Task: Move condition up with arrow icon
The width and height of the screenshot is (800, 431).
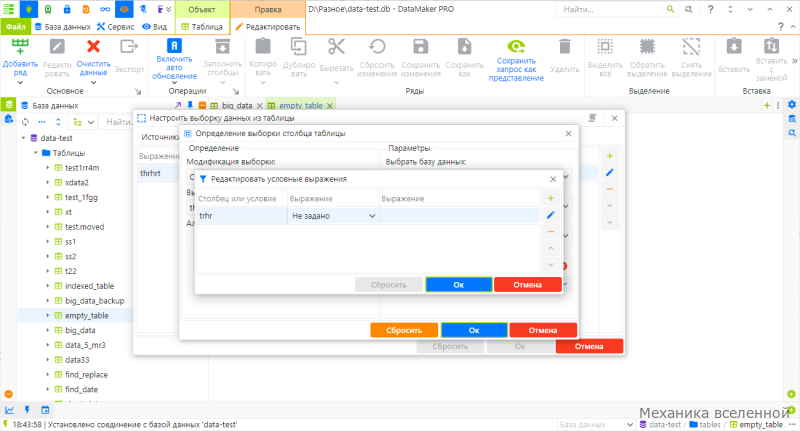Action: [x=551, y=248]
